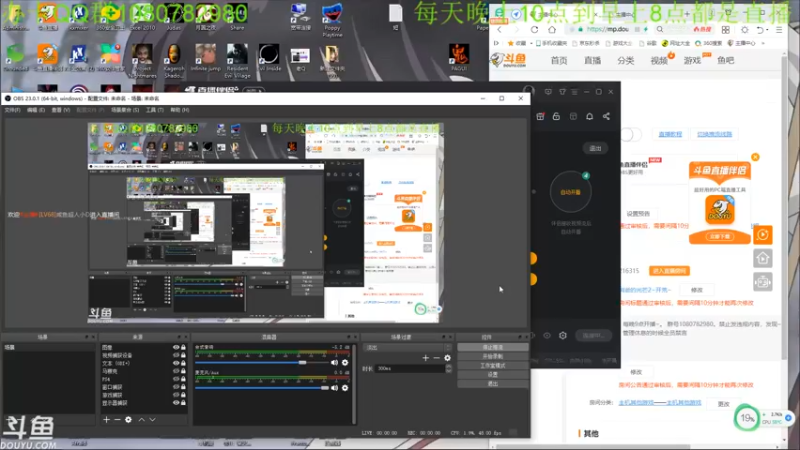800x450 pixels.
Task: Open the message icon in companion title bar
Action: click(548, 92)
